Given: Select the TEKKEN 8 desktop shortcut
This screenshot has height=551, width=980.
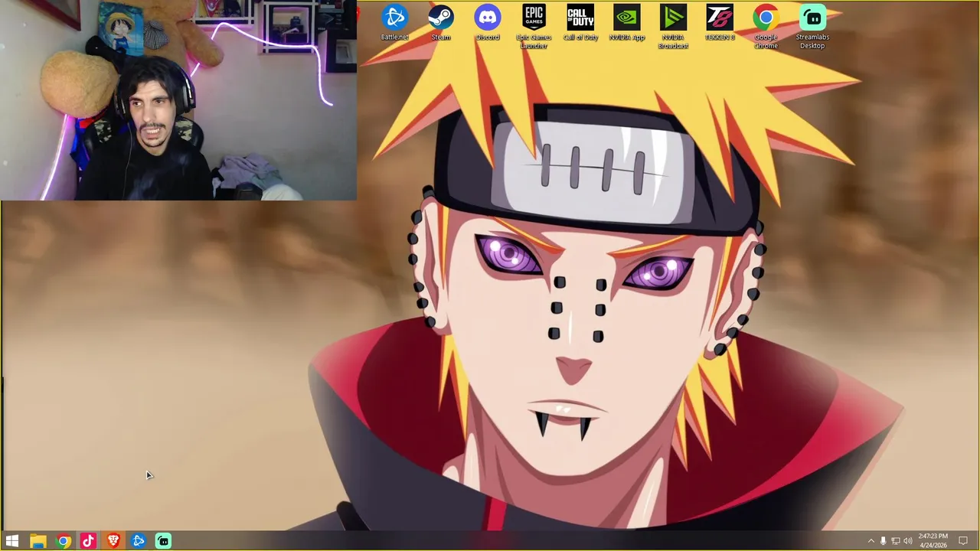Looking at the screenshot, I should (x=720, y=23).
